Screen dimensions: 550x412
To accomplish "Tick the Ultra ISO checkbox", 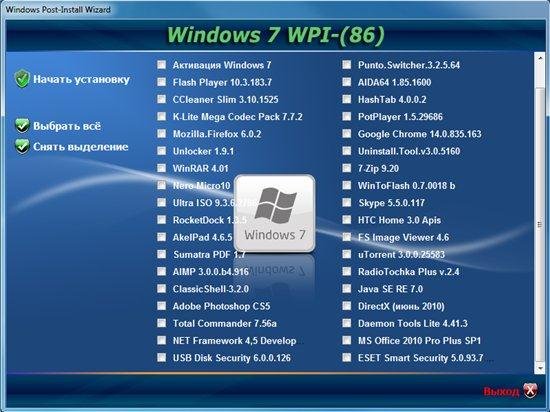I will point(161,202).
